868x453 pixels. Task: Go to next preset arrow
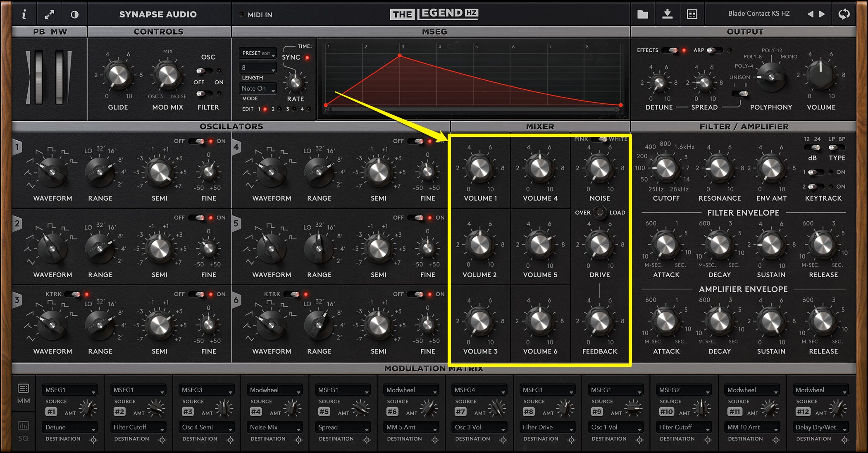pos(822,14)
